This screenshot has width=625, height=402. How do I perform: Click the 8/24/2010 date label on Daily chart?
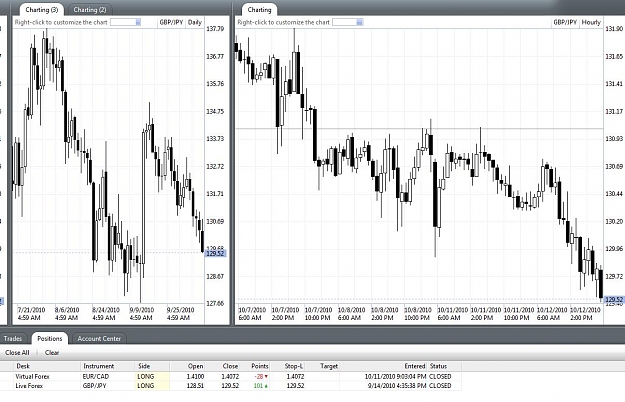pyautogui.click(x=106, y=314)
